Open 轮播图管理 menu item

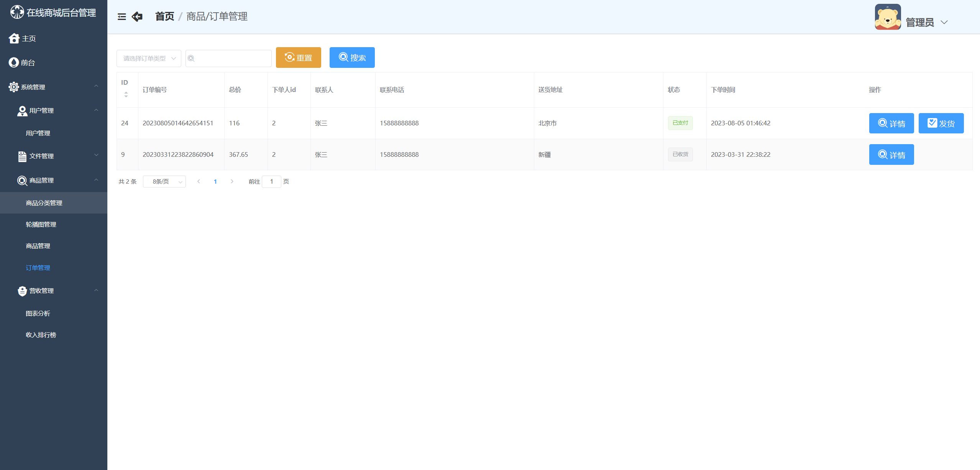[41, 225]
